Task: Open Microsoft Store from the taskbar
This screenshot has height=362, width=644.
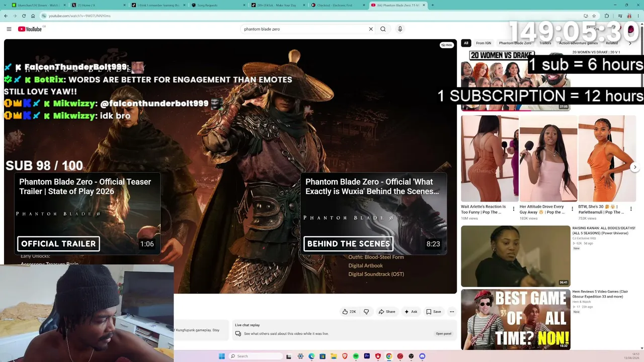Action: click(x=323, y=356)
